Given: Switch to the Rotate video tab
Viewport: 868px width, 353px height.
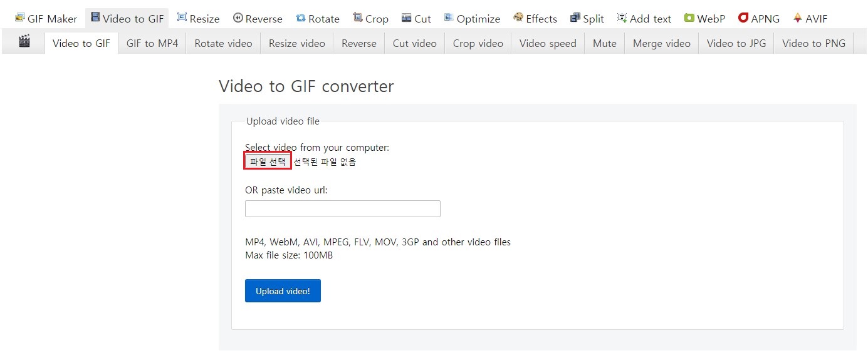Looking at the screenshot, I should click(223, 43).
